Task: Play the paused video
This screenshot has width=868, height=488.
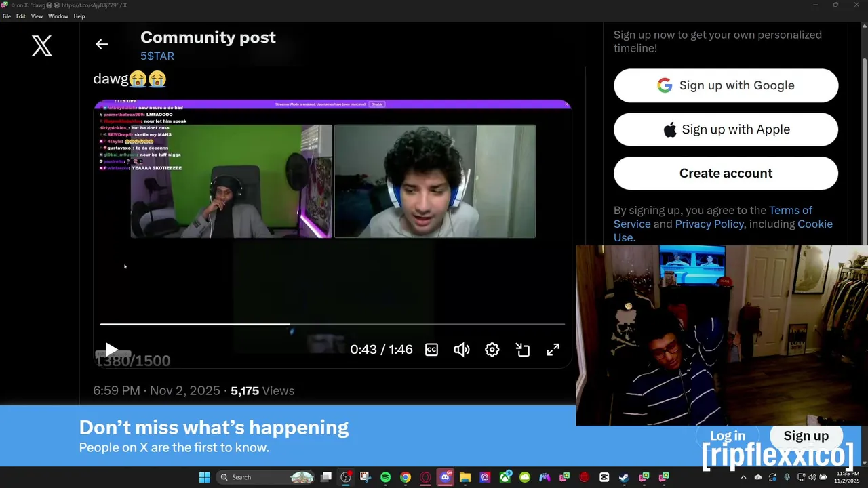Action: pos(111,350)
